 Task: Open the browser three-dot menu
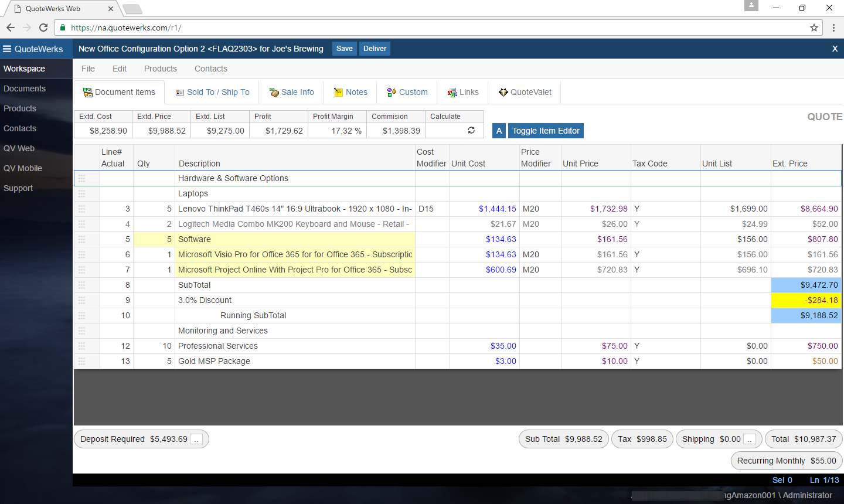tap(834, 28)
